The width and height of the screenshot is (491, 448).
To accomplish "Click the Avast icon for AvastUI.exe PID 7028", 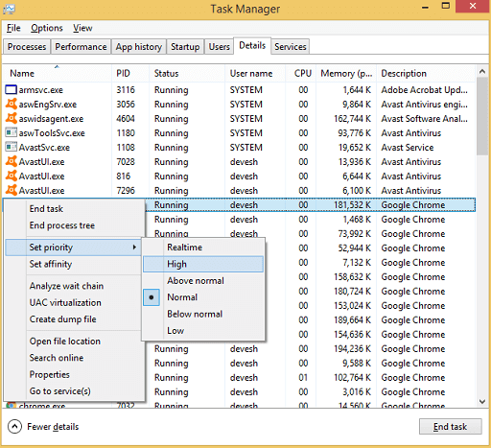I will click(x=11, y=161).
